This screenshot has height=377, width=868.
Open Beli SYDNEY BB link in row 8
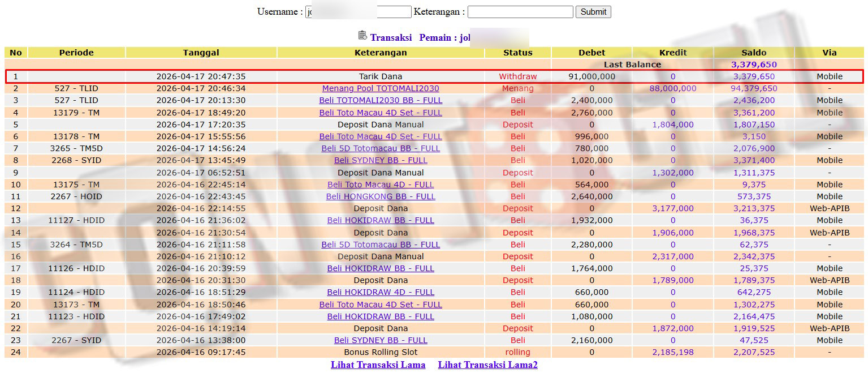[381, 160]
